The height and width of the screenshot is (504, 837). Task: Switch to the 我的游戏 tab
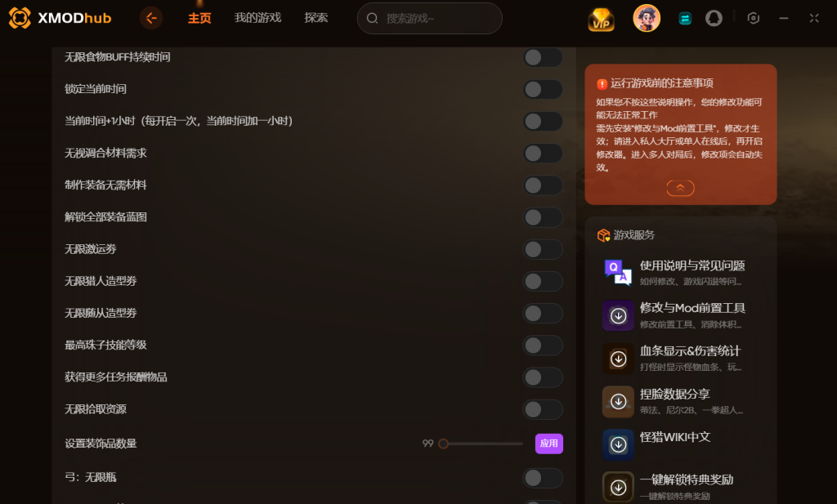point(257,18)
